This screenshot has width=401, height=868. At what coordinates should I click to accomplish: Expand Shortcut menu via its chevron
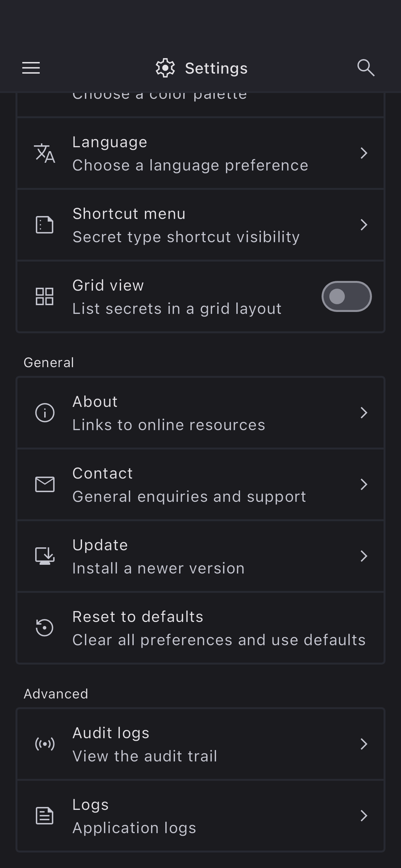tap(364, 225)
